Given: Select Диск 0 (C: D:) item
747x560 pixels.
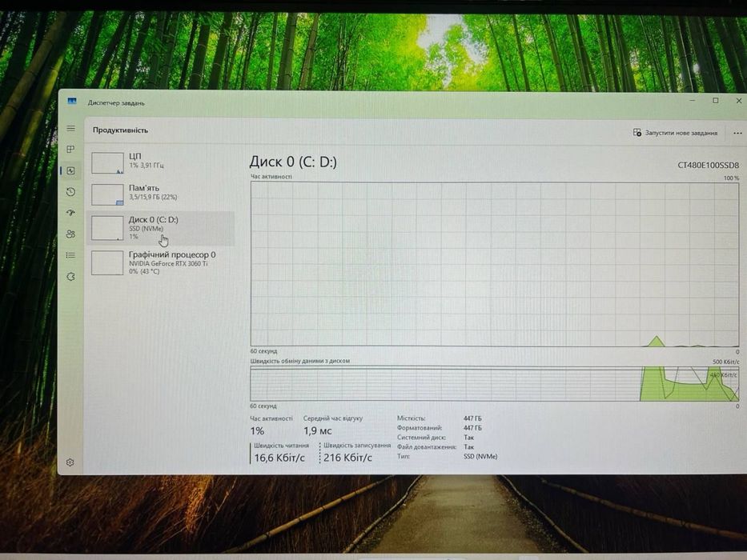Looking at the screenshot, I should [161, 229].
